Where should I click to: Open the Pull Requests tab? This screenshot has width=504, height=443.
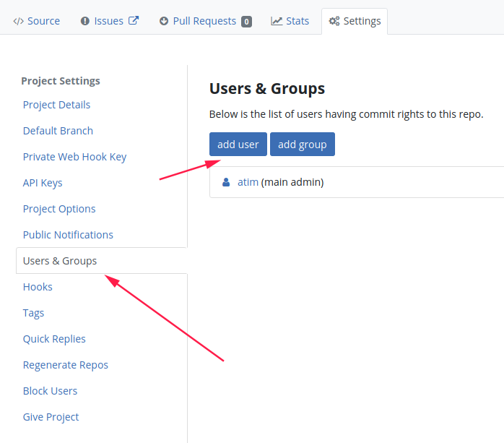pyautogui.click(x=205, y=21)
